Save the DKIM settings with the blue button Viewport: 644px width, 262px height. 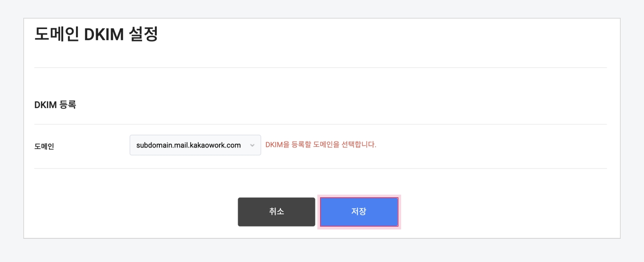(x=359, y=212)
